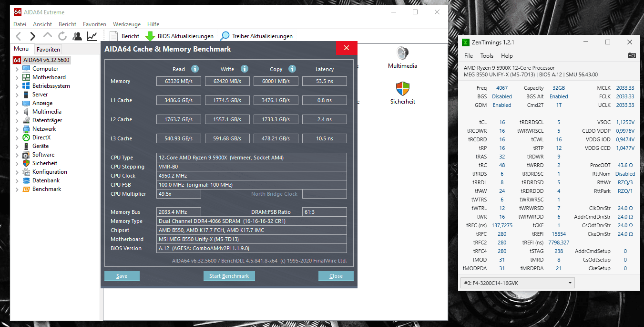
Task: Click the up-level arrow in AIDA64 toolbar
Action: (x=48, y=35)
